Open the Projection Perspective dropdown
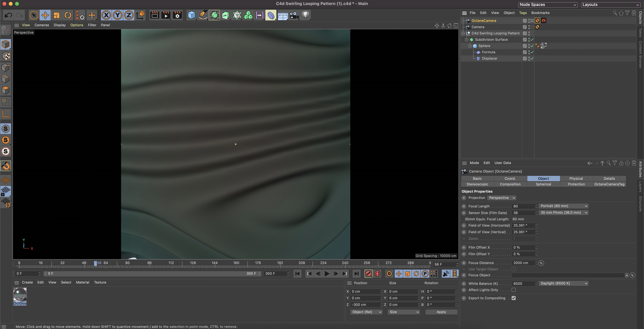The image size is (644, 329). (502, 198)
